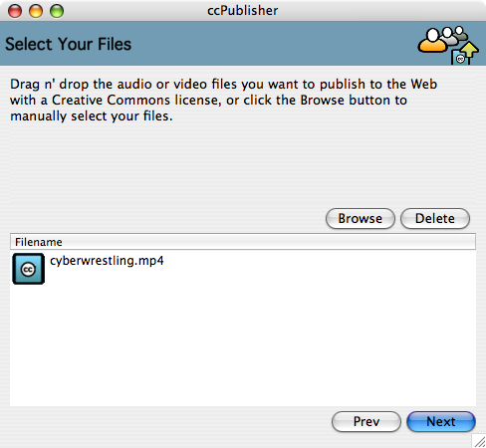Screen dimensions: 486x448
Task: Click the Drag n' drop instruction paragraph
Action: click(223, 101)
